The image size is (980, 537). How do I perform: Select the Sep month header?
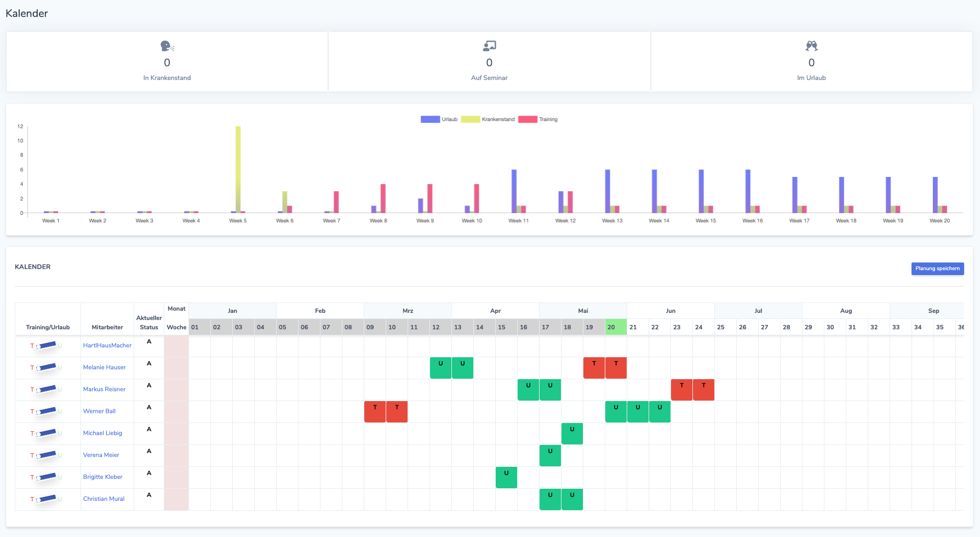933,311
